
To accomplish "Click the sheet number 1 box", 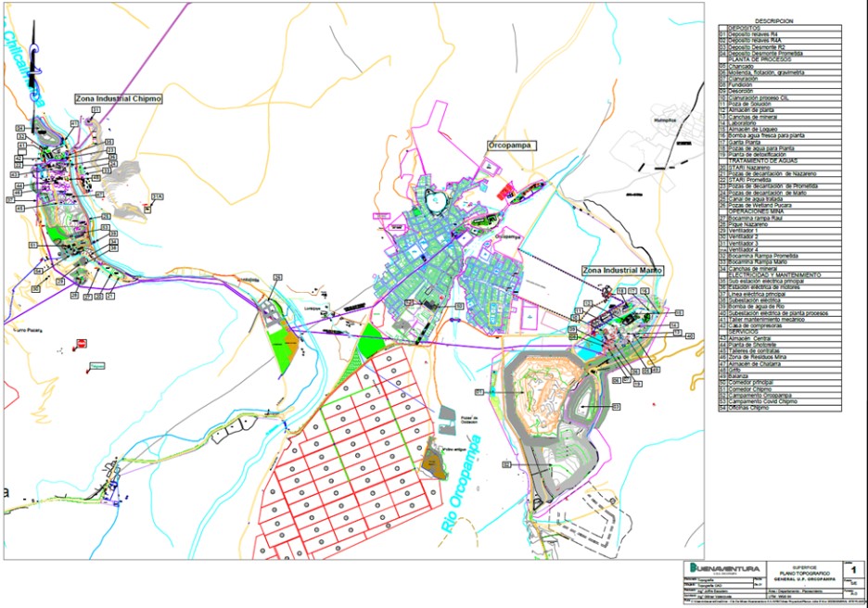I will [x=852, y=568].
